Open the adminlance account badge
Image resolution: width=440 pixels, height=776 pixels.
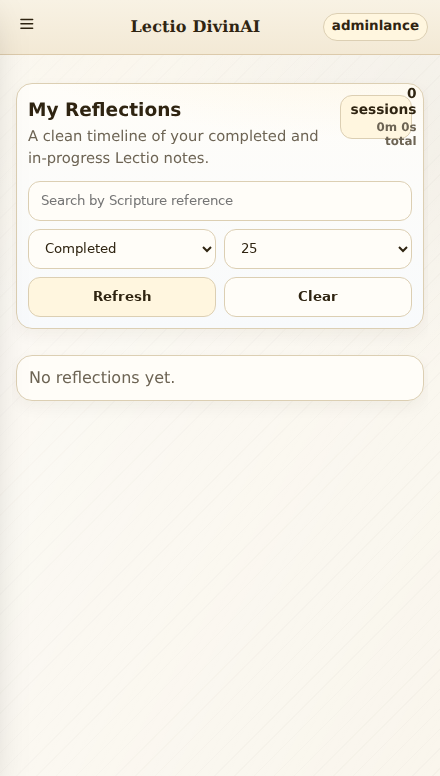tap(375, 26)
